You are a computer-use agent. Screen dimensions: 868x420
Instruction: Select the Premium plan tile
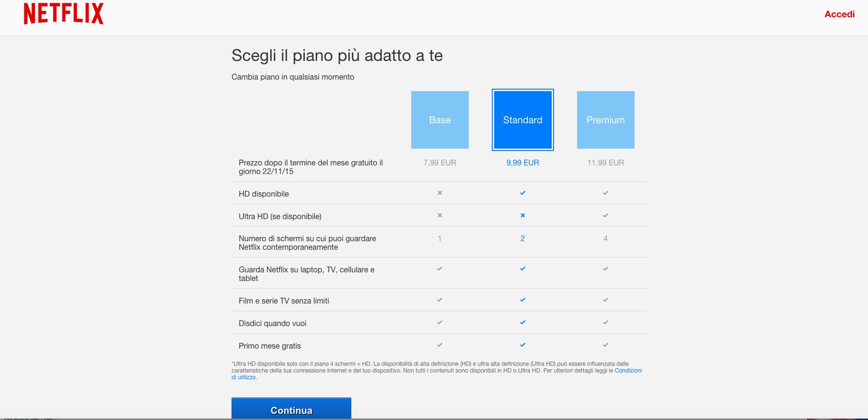tap(605, 120)
